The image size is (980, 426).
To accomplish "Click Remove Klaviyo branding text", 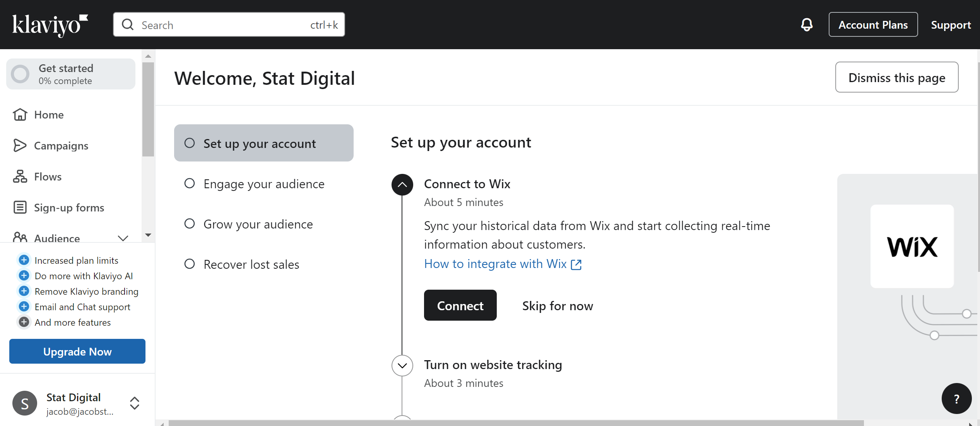I will 87,291.
